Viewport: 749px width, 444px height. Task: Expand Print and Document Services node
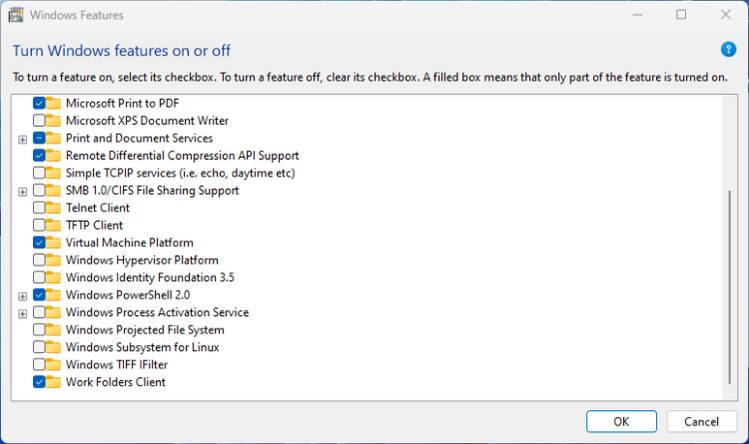point(22,139)
